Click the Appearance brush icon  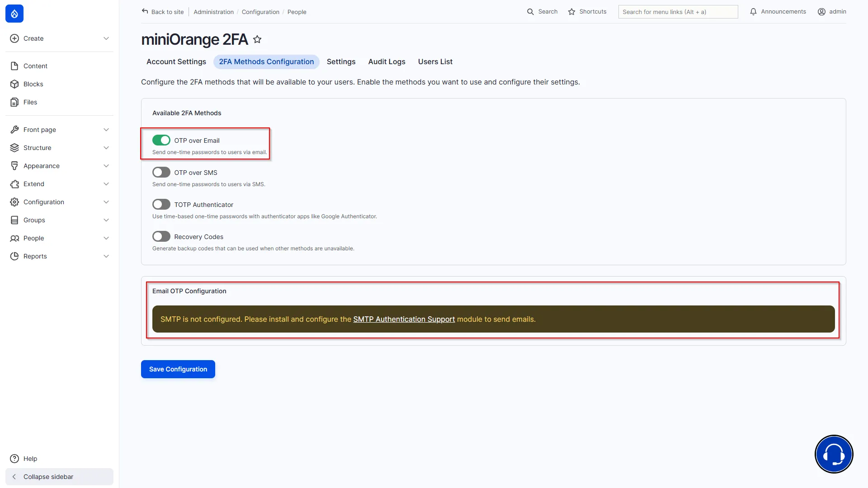tap(14, 166)
